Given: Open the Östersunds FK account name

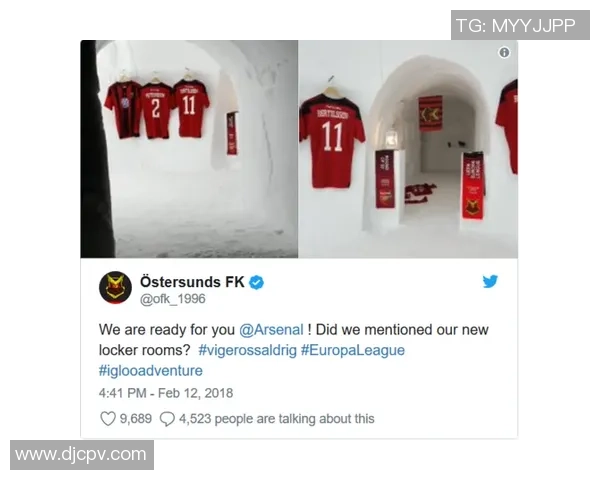Looking at the screenshot, I should pyautogui.click(x=192, y=282).
